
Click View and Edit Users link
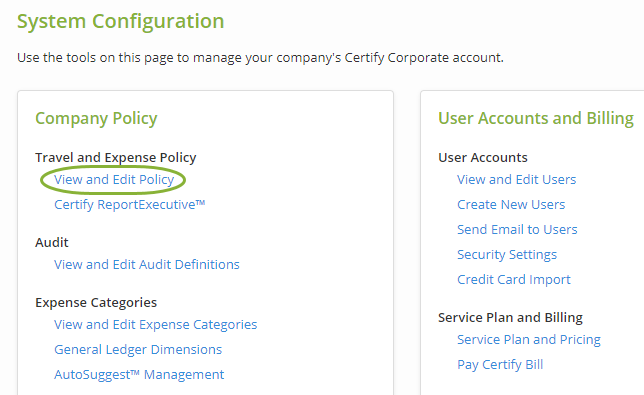(517, 179)
